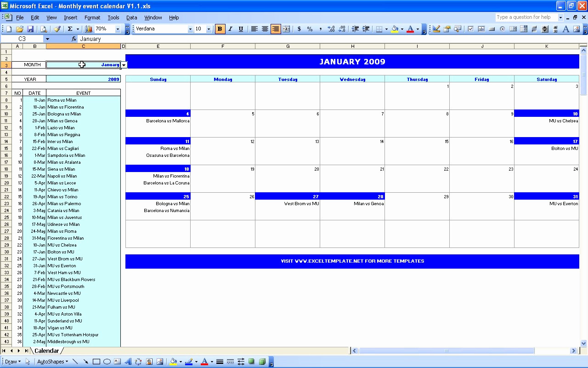This screenshot has height=368, width=588.
Task: Expand the Name Box dropdown arrow
Action: [x=47, y=39]
